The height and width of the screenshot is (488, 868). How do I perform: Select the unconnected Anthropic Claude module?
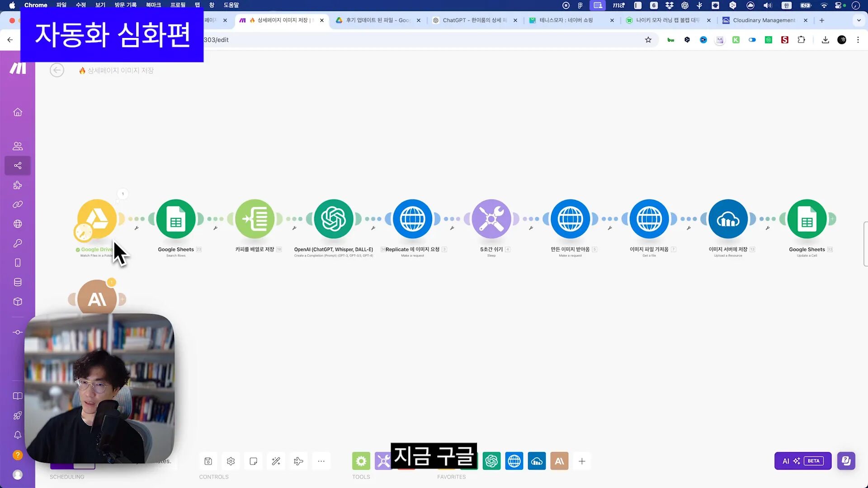click(x=97, y=298)
